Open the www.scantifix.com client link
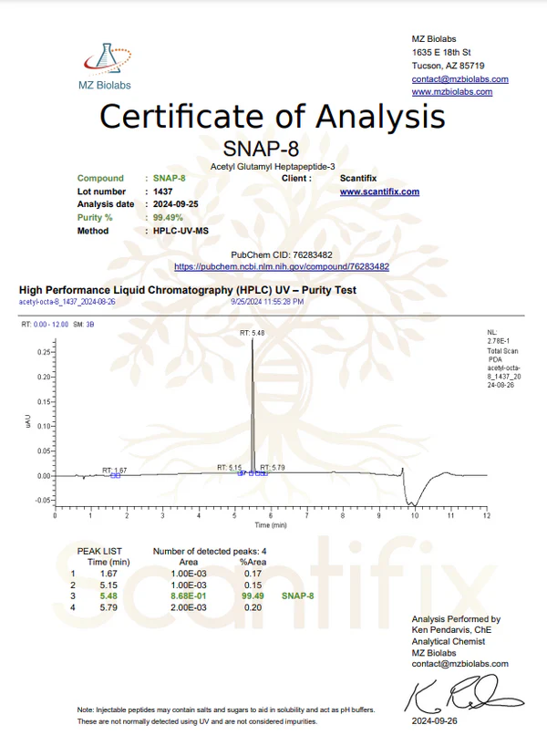Viewport: 547px width, 756px height. [x=379, y=192]
